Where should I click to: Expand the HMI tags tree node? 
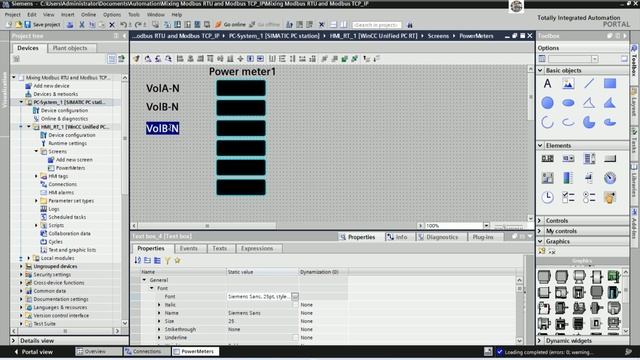pyautogui.click(x=36, y=176)
